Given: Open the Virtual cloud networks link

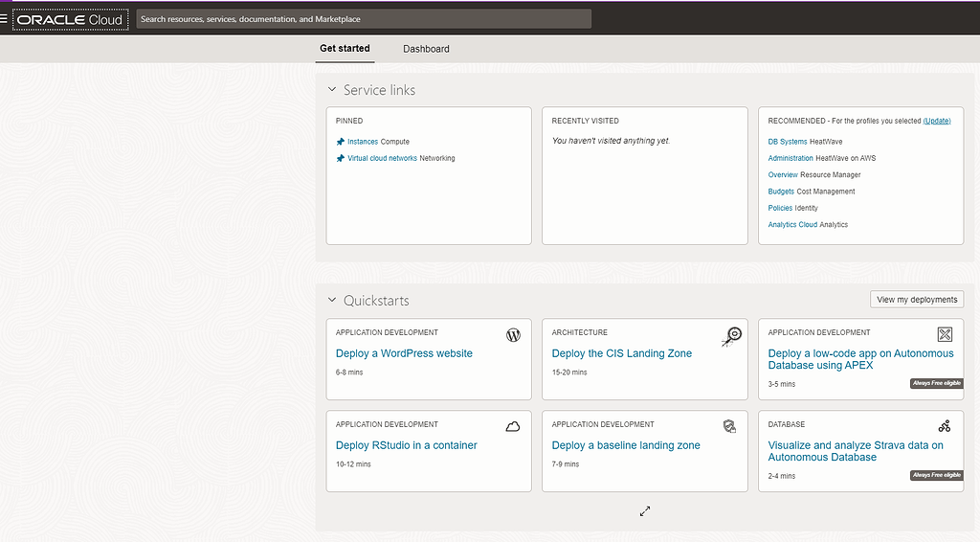Looking at the screenshot, I should click(382, 158).
